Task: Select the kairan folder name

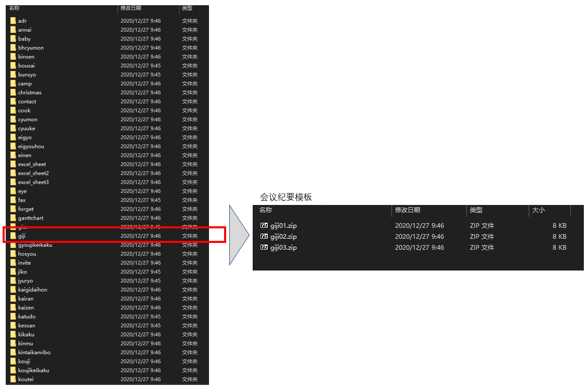Action: [26, 299]
